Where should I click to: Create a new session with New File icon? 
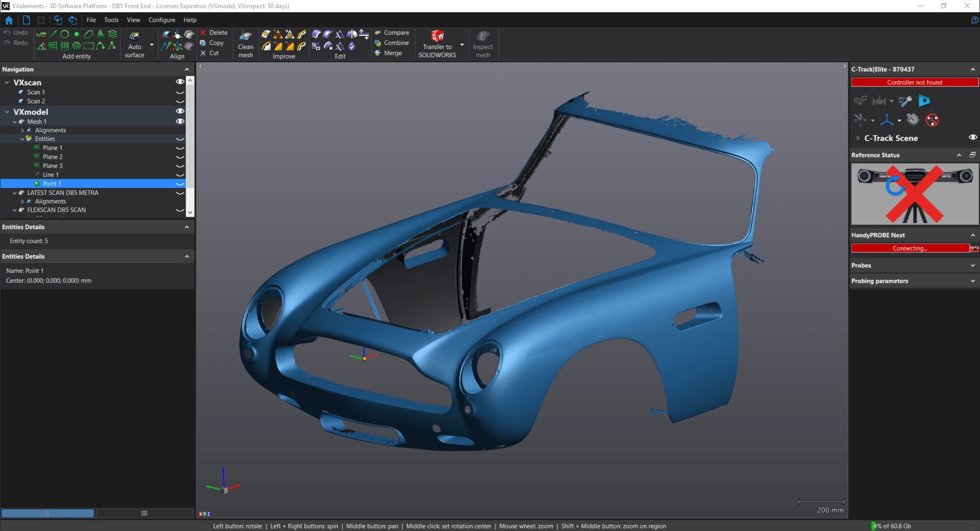26,20
